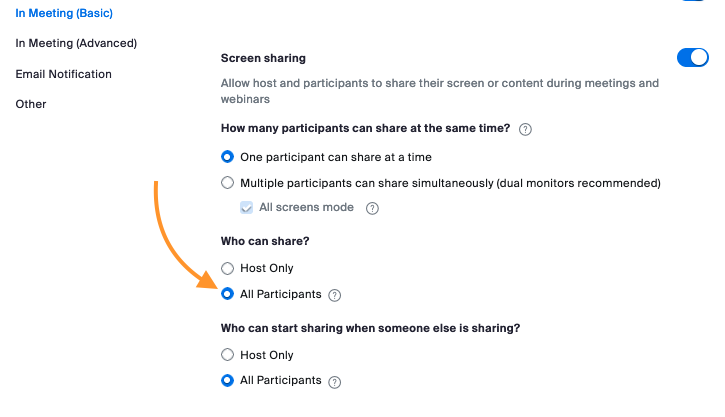Disable the Screen sharing toggle
Image resolution: width=725 pixels, height=417 pixels.
point(692,58)
